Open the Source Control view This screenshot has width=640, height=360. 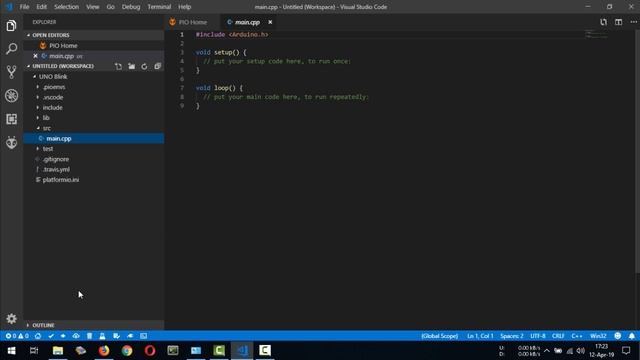point(11,72)
